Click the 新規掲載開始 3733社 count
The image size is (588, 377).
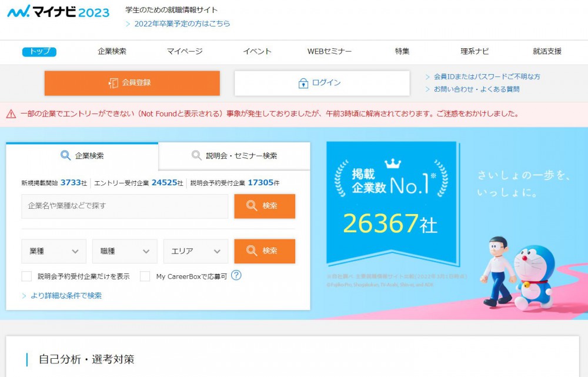pos(54,183)
